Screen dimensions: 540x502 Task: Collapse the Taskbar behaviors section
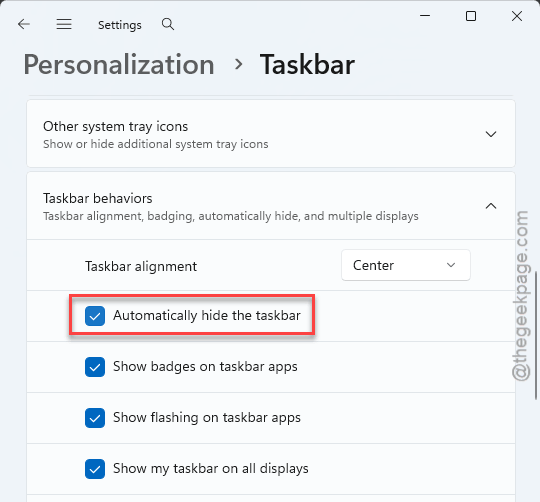click(x=491, y=206)
